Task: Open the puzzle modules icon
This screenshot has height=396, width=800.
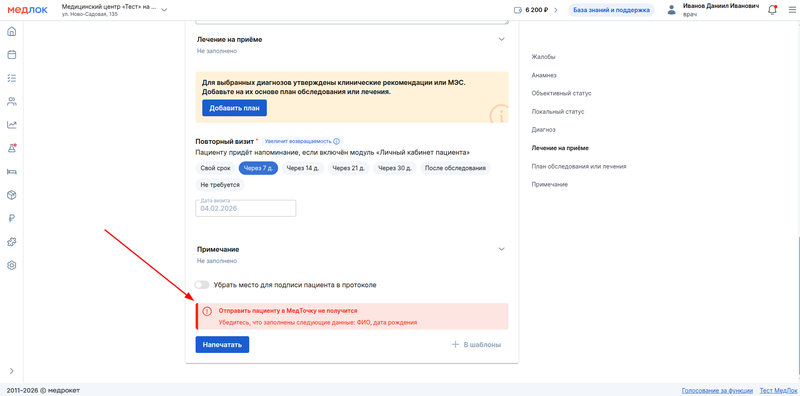Action: coord(12,242)
